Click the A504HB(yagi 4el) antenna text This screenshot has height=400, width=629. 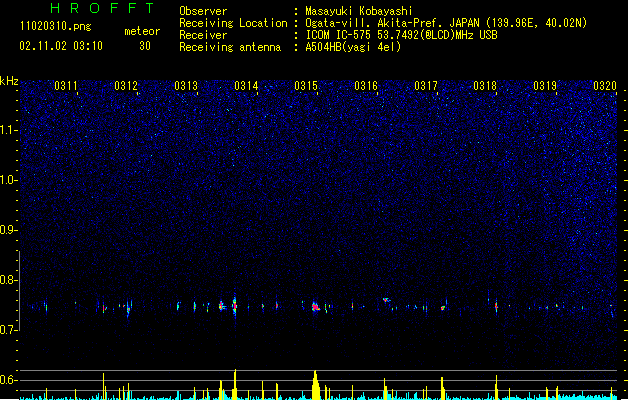(x=353, y=47)
